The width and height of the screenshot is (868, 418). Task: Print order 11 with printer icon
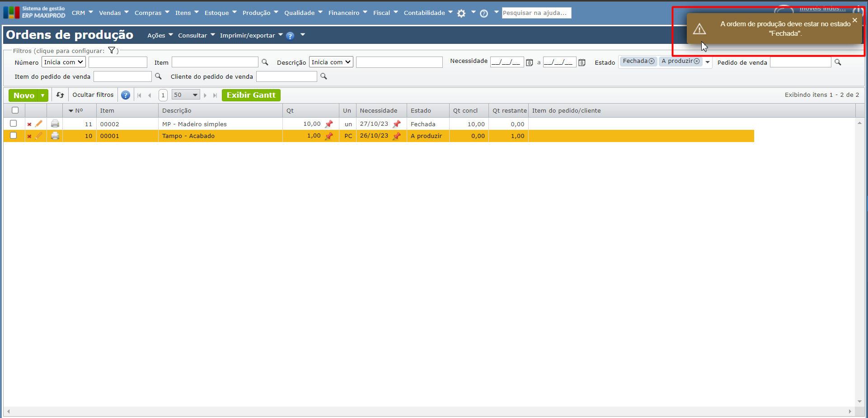coord(55,123)
